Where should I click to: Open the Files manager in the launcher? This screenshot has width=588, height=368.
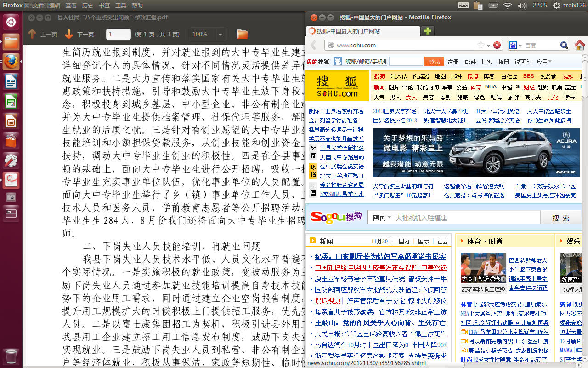point(11,42)
